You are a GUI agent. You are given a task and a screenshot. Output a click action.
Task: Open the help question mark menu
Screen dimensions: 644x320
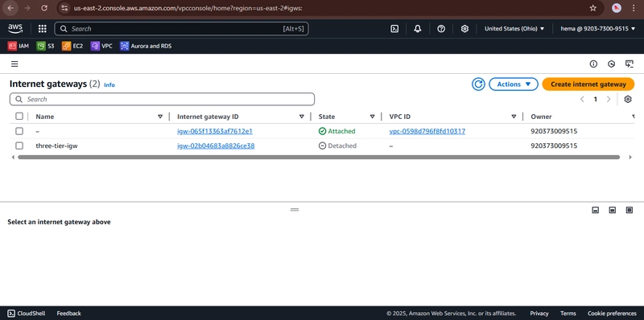[x=441, y=29]
